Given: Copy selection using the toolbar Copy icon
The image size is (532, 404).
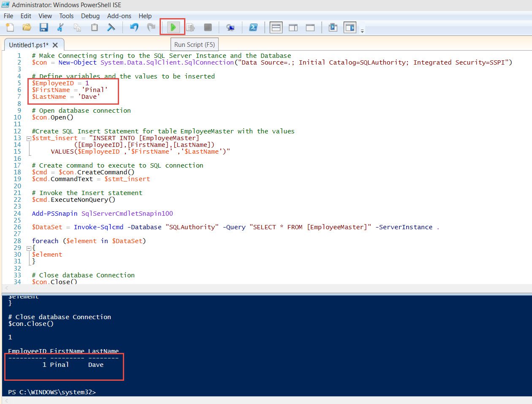Looking at the screenshot, I should click(77, 27).
